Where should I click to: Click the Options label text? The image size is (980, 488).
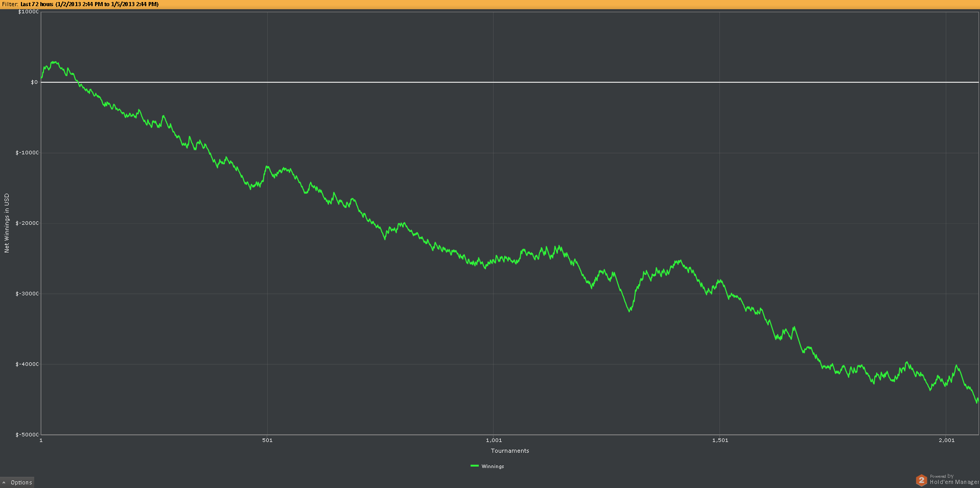(x=21, y=482)
